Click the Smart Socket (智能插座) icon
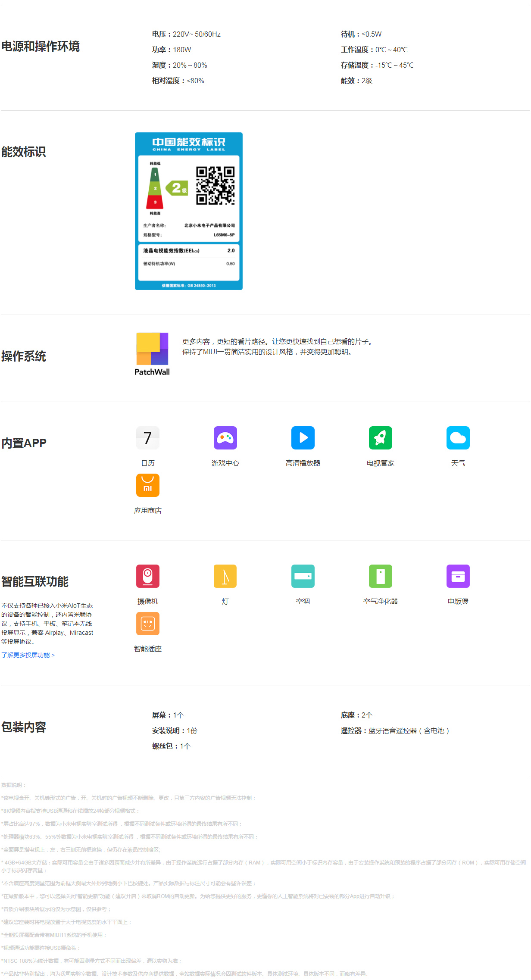This screenshot has width=531, height=980. pyautogui.click(x=147, y=624)
